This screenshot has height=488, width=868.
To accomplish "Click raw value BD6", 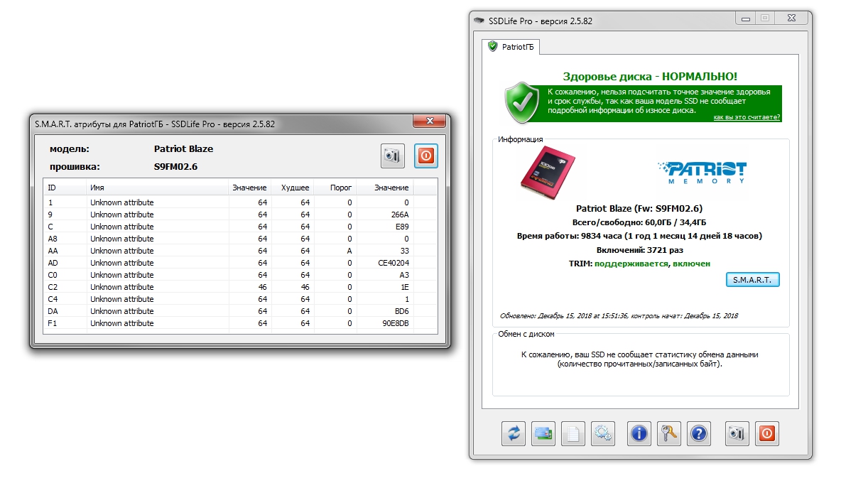I will tap(402, 311).
